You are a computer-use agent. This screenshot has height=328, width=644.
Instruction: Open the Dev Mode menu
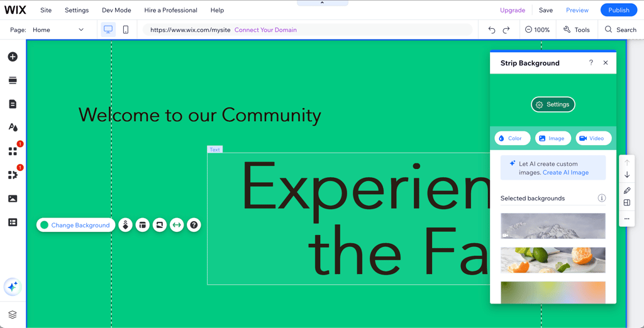[x=116, y=10]
